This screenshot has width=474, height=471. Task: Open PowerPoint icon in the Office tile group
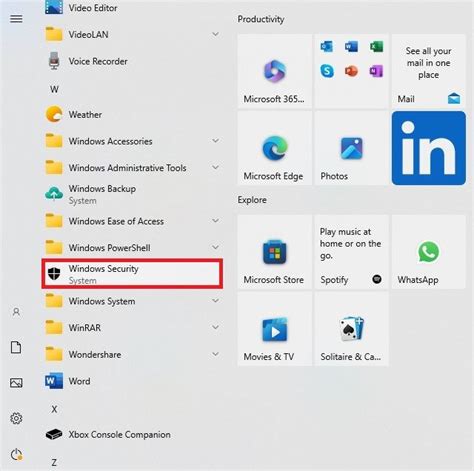(x=351, y=71)
